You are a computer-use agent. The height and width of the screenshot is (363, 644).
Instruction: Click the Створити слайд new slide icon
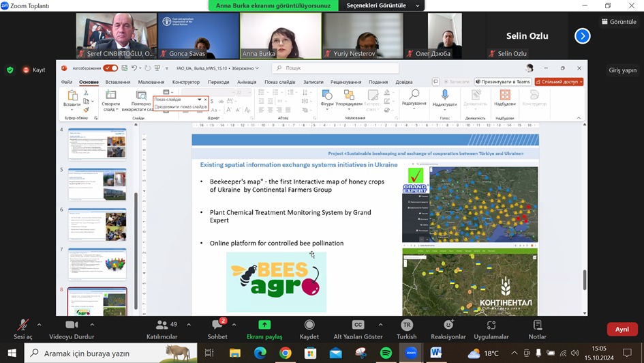pos(110,95)
